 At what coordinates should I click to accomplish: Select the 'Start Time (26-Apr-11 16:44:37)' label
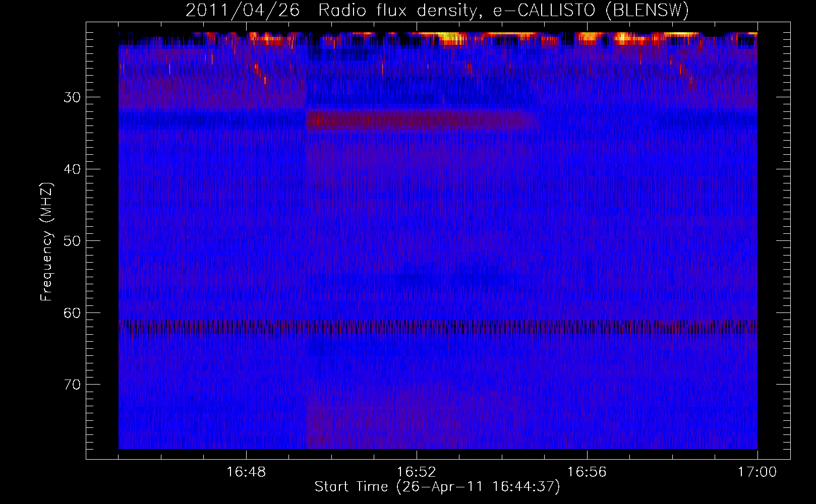click(437, 487)
